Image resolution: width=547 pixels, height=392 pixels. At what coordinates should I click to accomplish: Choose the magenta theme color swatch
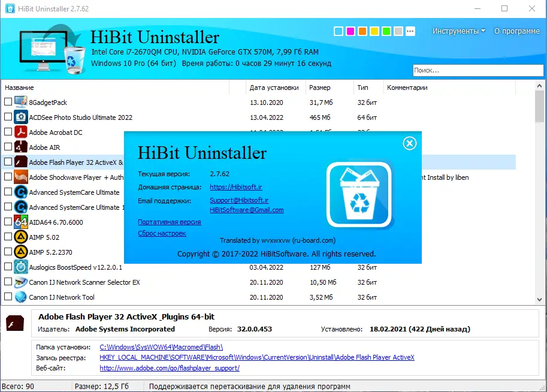[350, 31]
